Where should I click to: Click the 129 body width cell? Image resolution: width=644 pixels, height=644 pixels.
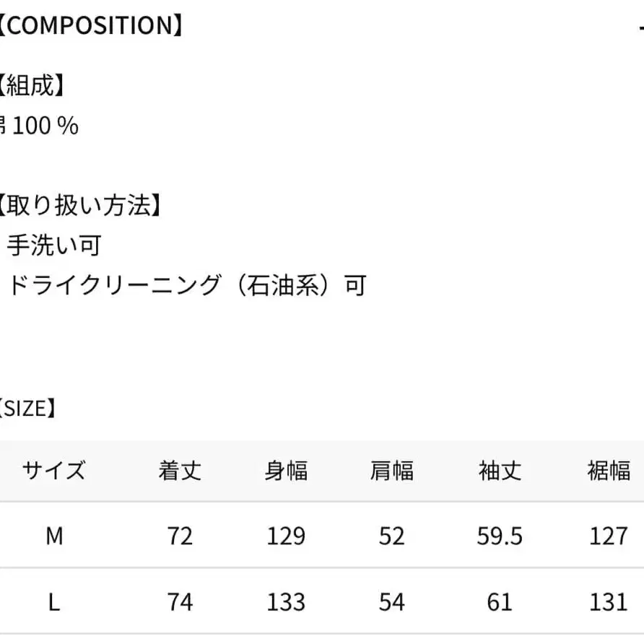(286, 536)
